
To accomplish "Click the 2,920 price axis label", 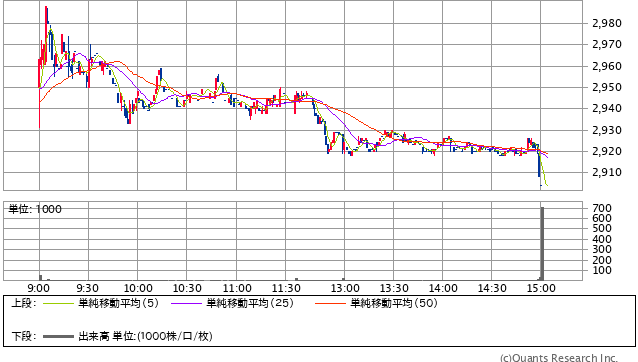I will (x=607, y=151).
